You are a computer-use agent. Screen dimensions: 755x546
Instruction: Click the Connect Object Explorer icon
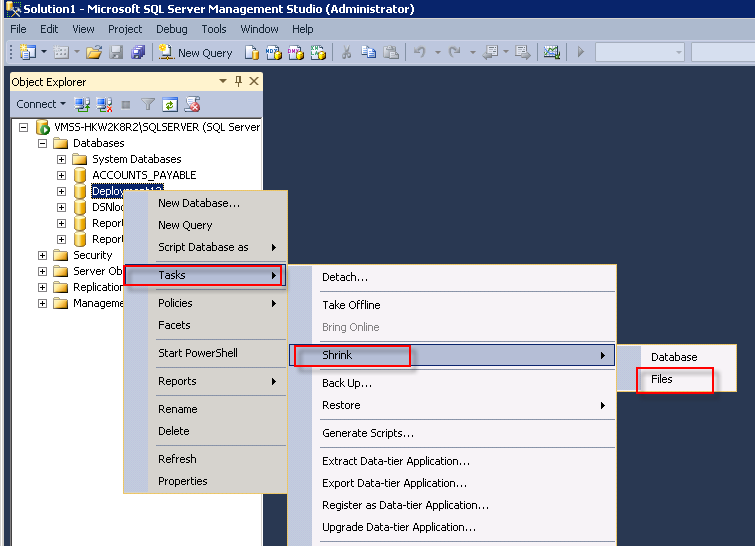point(82,104)
